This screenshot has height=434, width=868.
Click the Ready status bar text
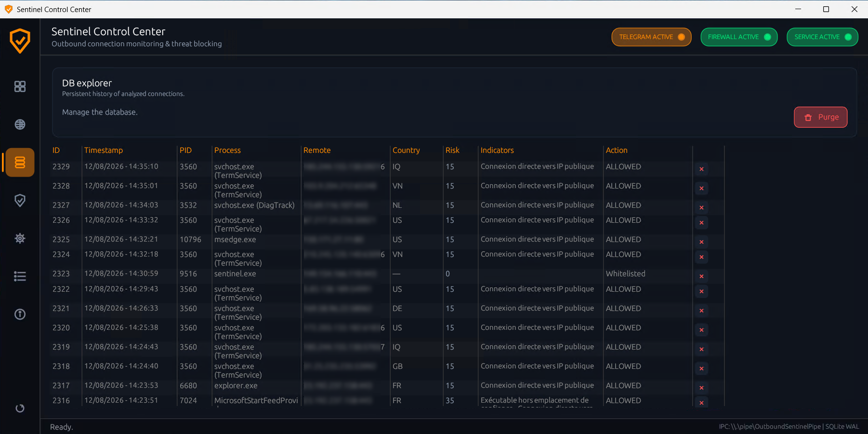pos(62,427)
